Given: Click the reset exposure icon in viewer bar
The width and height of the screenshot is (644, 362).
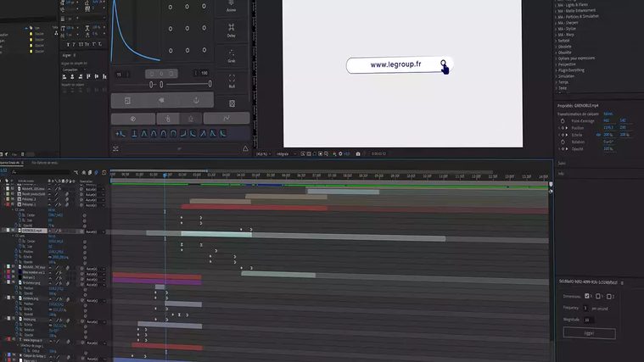Looking at the screenshot, I should [340, 154].
